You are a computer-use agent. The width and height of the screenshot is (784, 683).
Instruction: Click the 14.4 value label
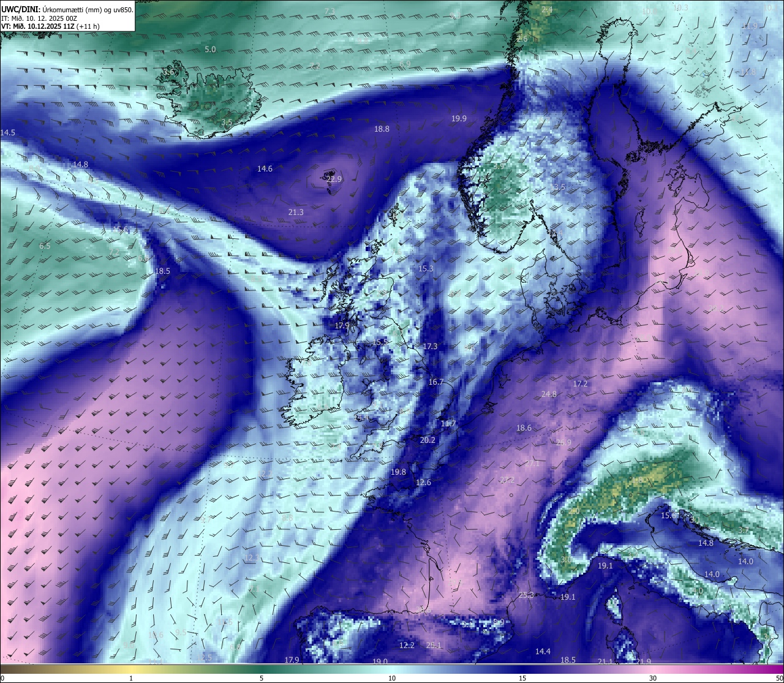tap(543, 652)
